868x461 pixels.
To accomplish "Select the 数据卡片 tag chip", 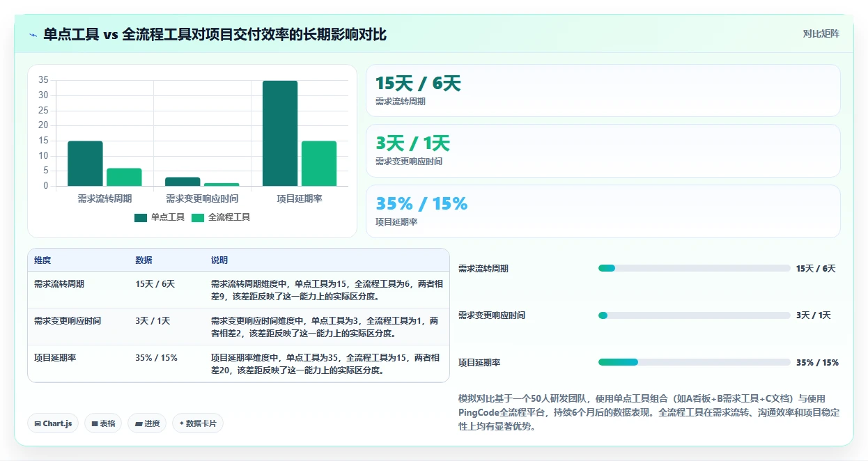I will pos(198,423).
